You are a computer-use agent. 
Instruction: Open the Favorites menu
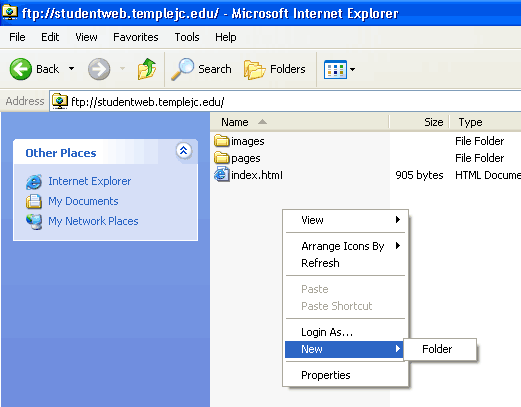click(x=136, y=37)
